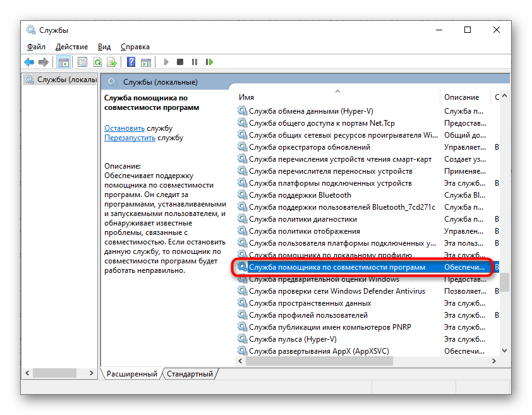532x415 pixels.
Task: Open Properties via the toolbar icon
Action: pos(82,62)
